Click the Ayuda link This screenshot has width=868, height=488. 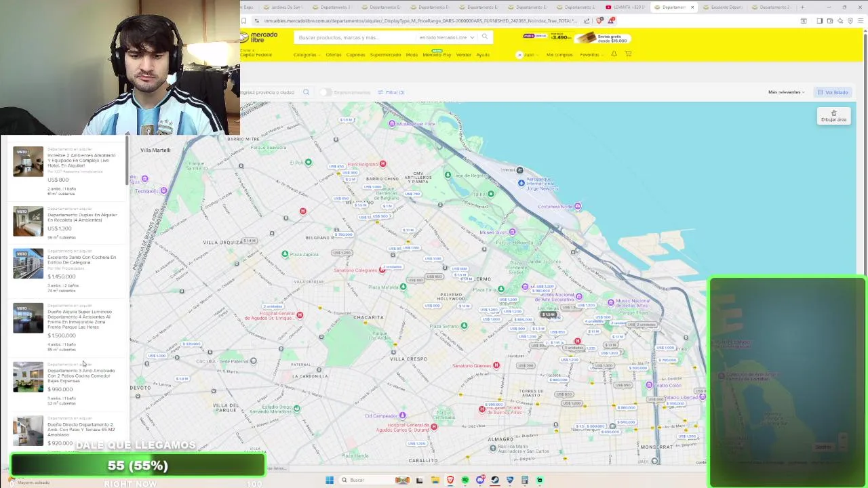point(483,55)
